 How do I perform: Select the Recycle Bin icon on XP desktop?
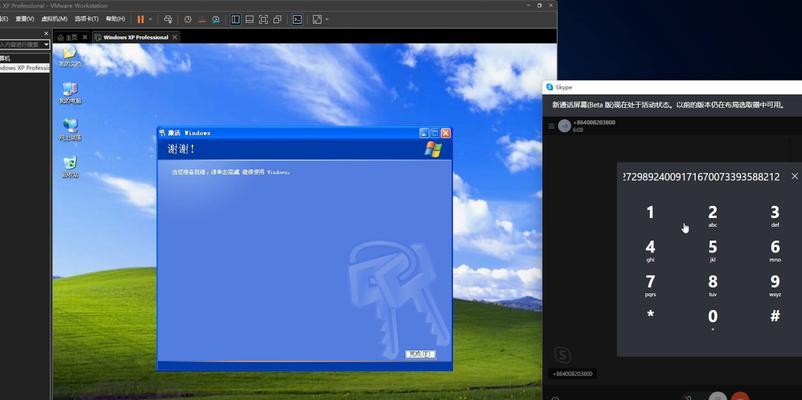[x=70, y=167]
